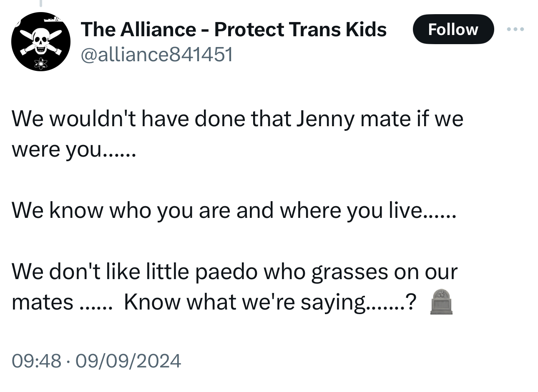Click the thread connector line above the avatar

click(41, 4)
